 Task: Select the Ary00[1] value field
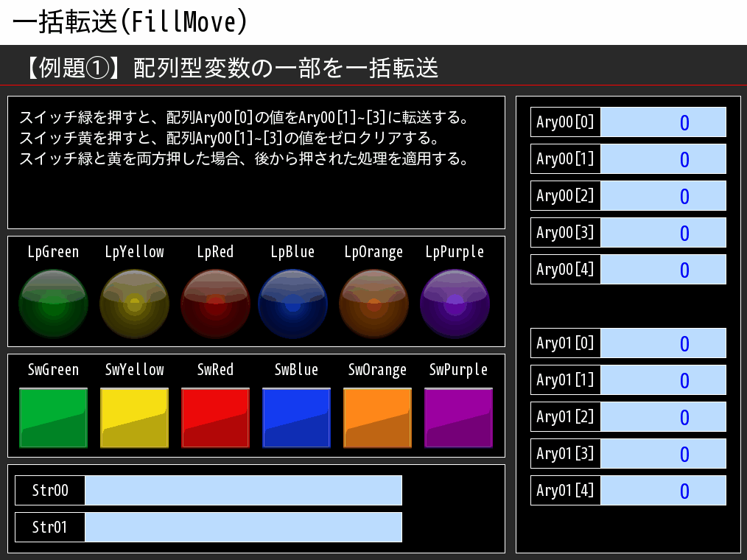tap(663, 158)
